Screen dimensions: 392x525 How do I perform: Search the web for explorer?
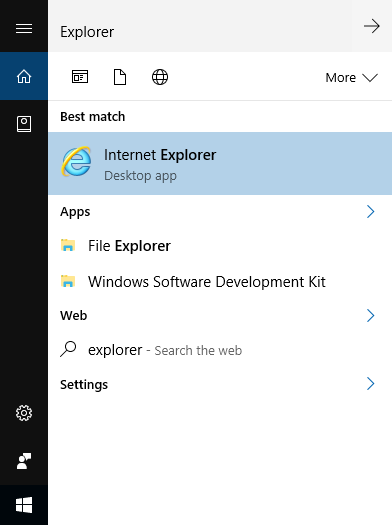pos(220,350)
